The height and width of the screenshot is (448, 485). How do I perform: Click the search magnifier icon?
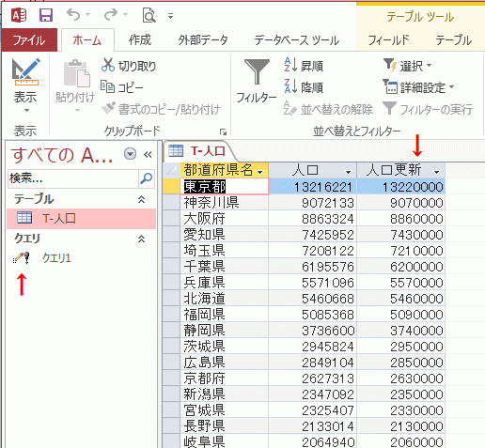point(147,178)
